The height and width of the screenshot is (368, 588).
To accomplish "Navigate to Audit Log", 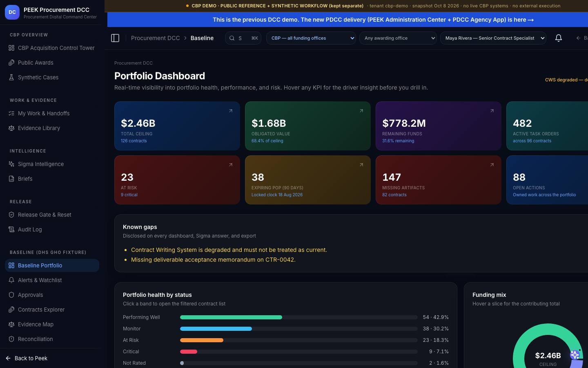I will [x=52, y=229].
